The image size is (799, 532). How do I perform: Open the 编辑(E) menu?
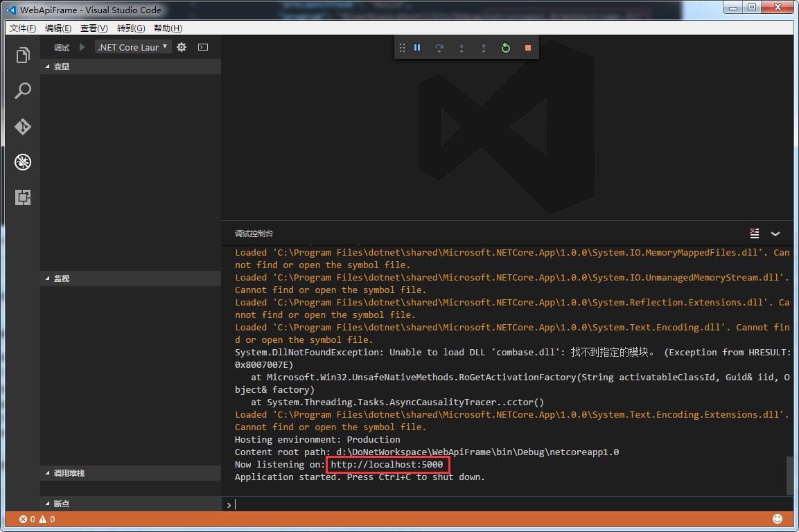pos(58,28)
